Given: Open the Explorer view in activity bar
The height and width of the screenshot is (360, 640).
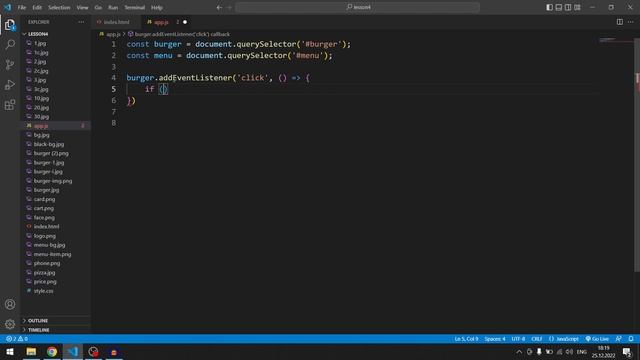Looking at the screenshot, I should [10, 25].
